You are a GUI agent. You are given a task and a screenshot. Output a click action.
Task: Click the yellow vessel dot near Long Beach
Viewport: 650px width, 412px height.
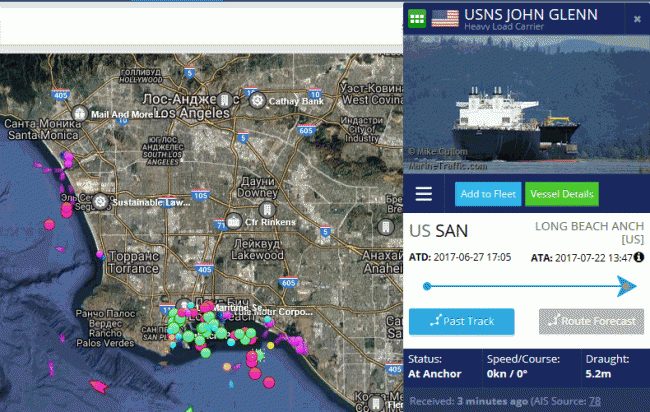pos(270,345)
